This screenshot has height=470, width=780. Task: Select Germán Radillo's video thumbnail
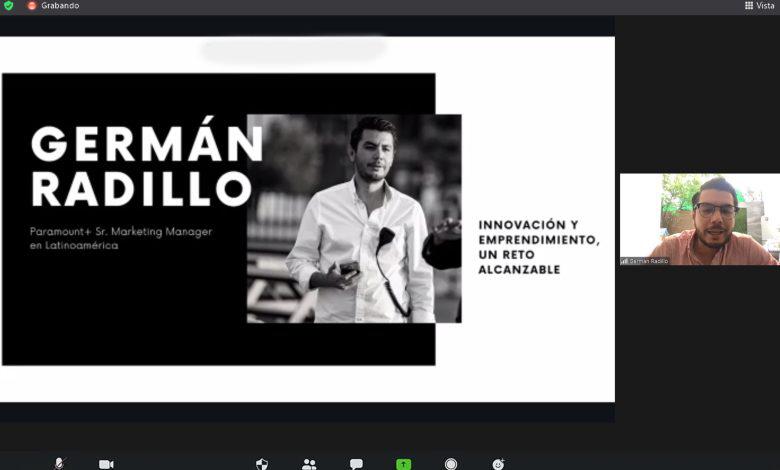click(x=699, y=219)
